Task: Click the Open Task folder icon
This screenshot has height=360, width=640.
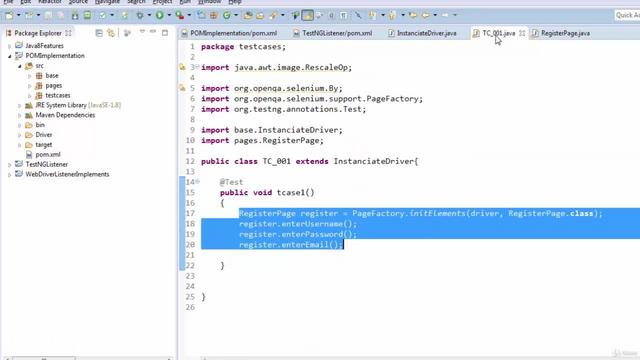Action: click(x=260, y=16)
